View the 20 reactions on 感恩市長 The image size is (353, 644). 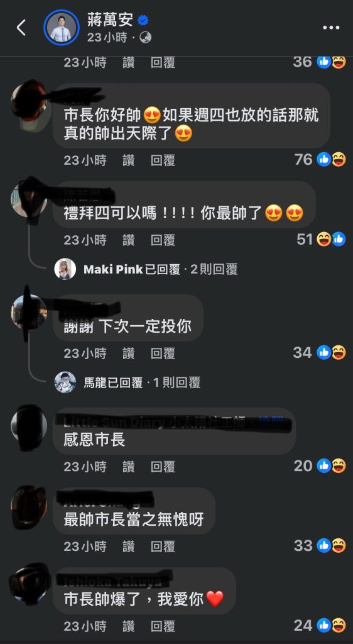pos(320,466)
